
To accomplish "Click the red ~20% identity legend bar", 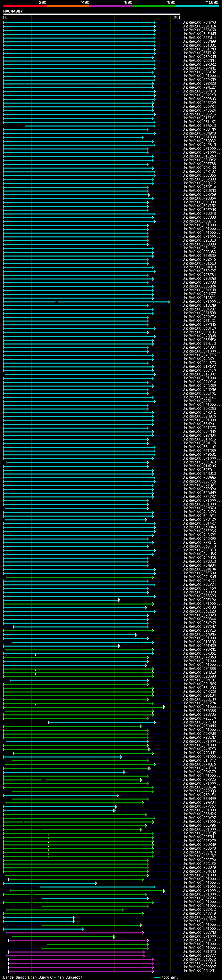I will [x=25, y=6].
